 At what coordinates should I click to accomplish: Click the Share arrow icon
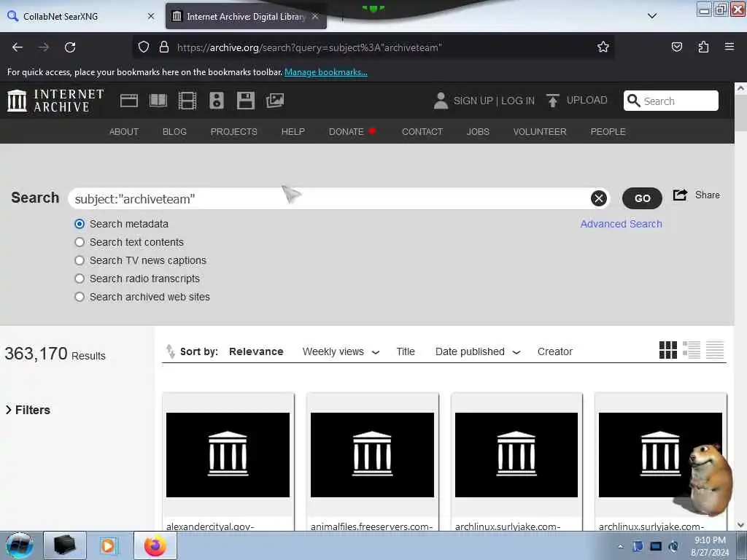pos(681,195)
